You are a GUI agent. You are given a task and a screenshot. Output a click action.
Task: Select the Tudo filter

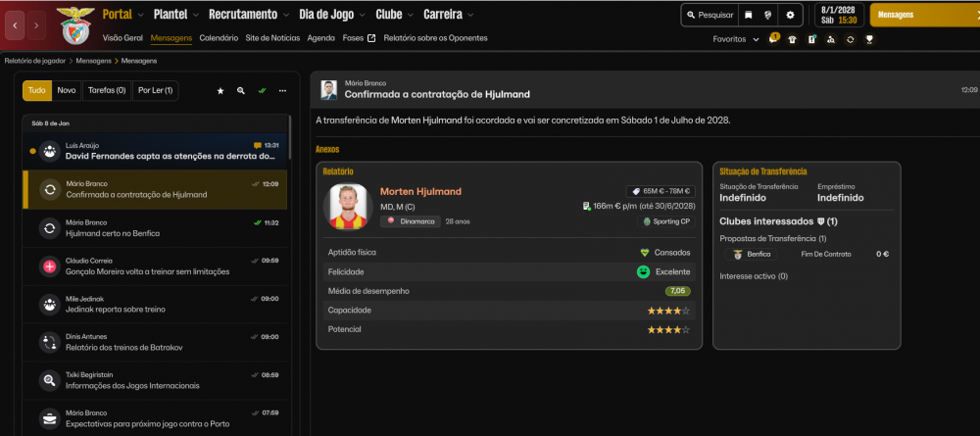click(37, 90)
